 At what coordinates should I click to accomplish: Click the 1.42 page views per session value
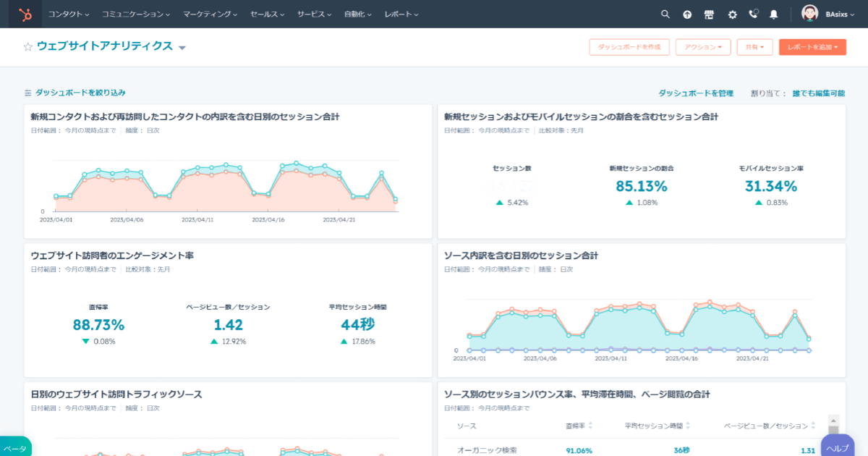click(229, 325)
